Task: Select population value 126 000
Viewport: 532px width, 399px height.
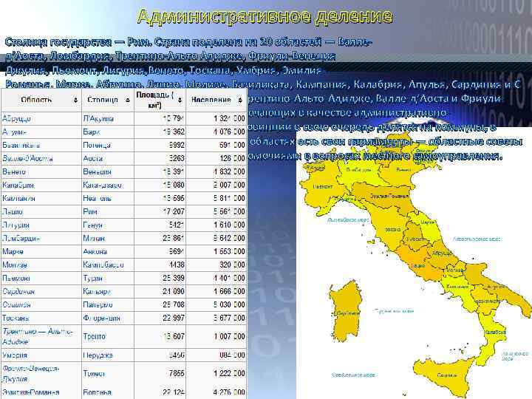Action: (x=232, y=158)
